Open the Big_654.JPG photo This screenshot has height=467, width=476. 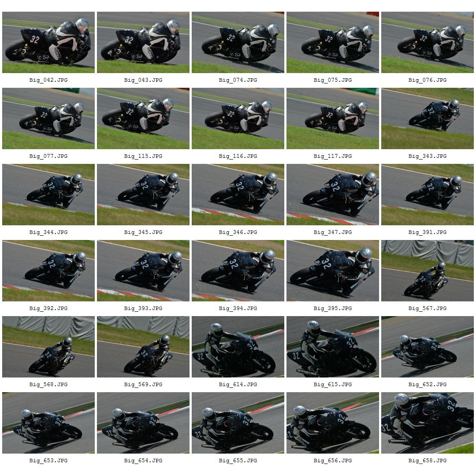pyautogui.click(x=143, y=423)
